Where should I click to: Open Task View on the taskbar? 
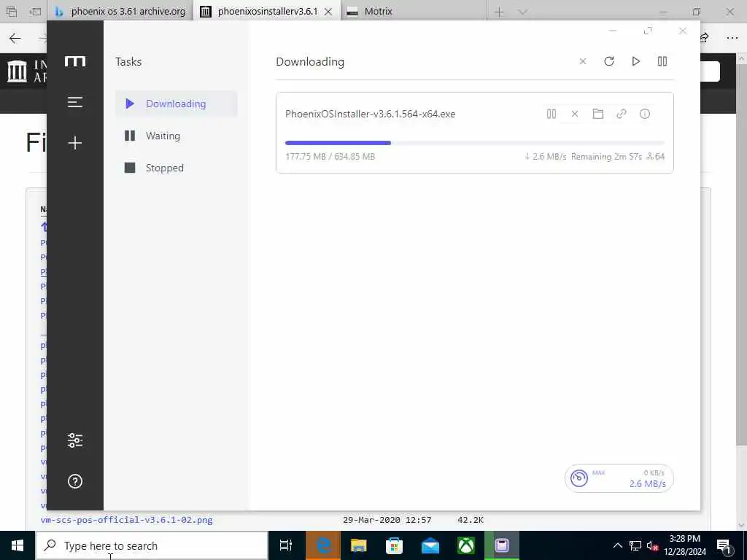[286, 545]
